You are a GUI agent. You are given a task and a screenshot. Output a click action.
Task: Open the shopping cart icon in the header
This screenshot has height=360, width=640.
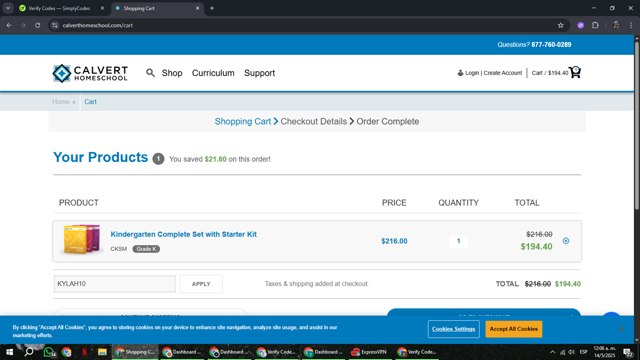(575, 72)
